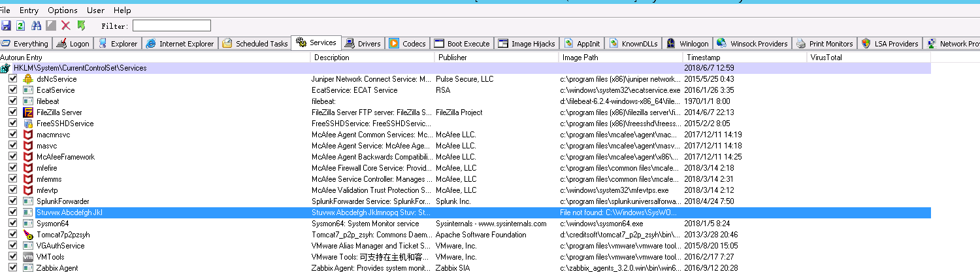Click the dsNcService padlock icon
The width and height of the screenshot is (980, 272).
(x=28, y=79)
